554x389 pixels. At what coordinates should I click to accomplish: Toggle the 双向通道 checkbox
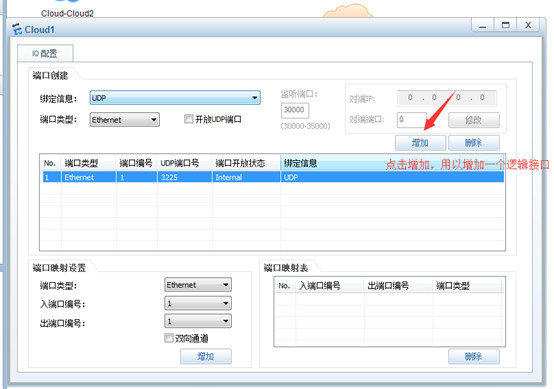pos(169,338)
